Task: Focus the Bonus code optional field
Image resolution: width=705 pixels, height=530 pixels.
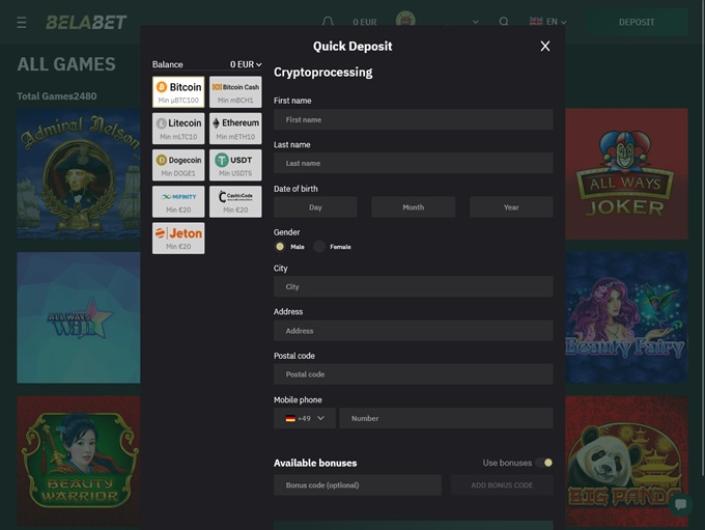Action: click(357, 485)
